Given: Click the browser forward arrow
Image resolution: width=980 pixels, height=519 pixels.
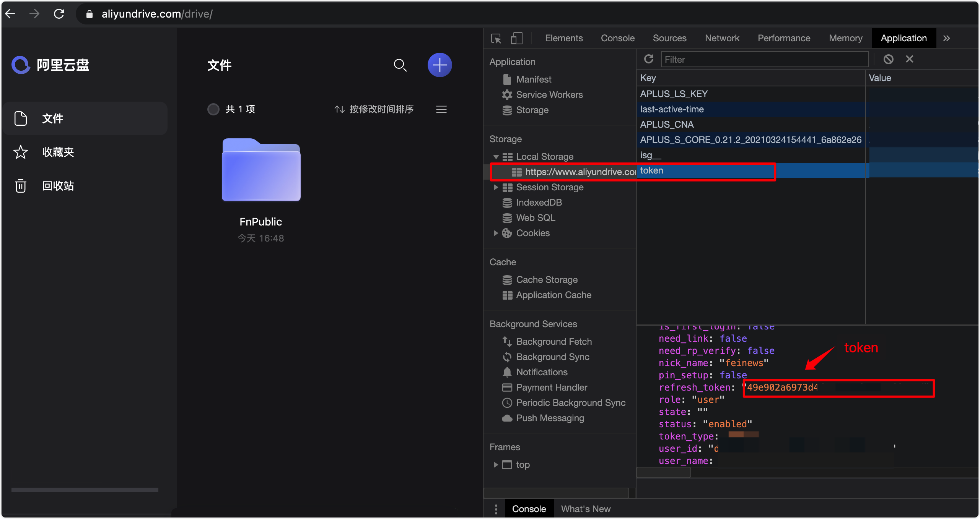Looking at the screenshot, I should click(34, 14).
